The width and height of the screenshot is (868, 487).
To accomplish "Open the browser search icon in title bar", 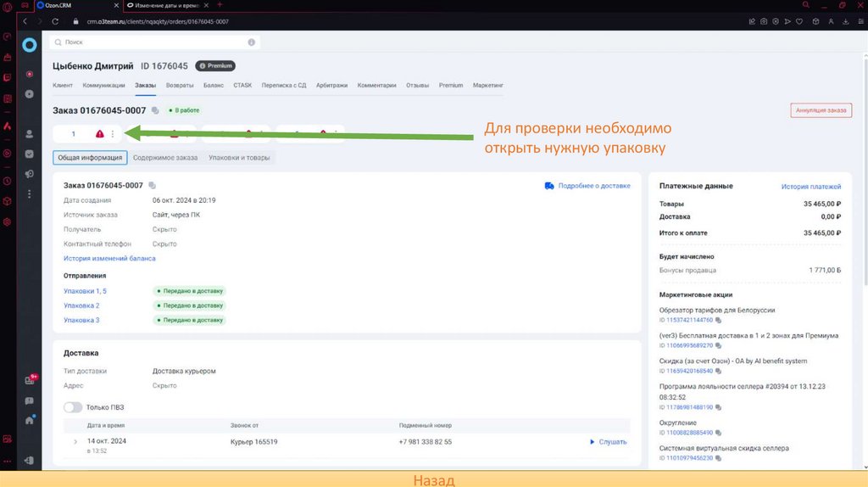I will point(806,5).
